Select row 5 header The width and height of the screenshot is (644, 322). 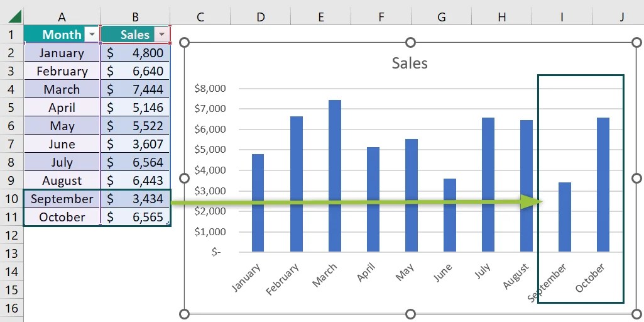pos(11,108)
